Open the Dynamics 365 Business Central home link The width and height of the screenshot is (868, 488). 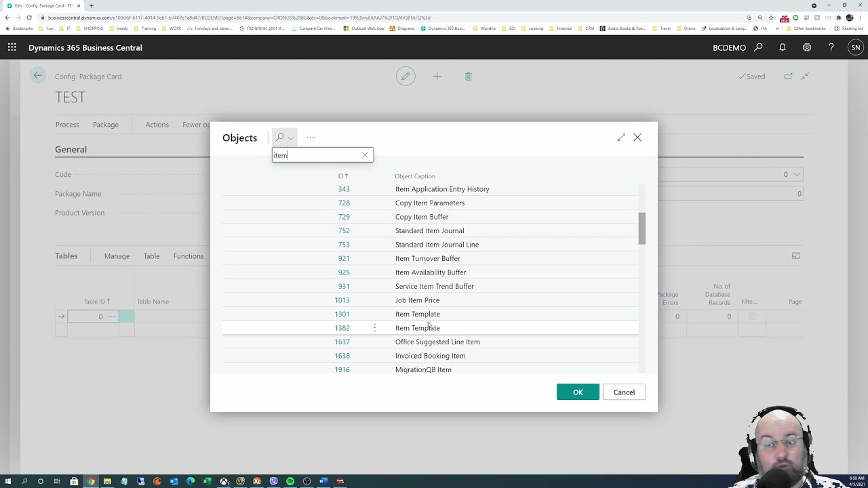point(85,47)
